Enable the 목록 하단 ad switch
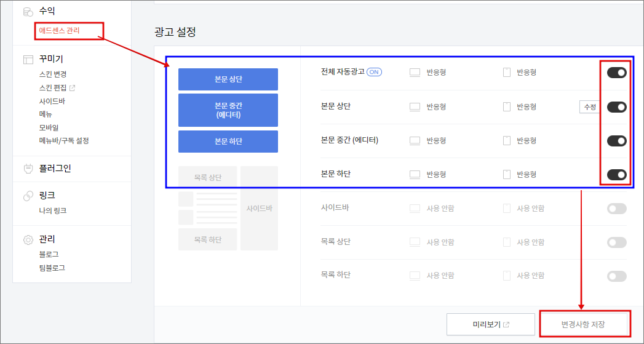The image size is (644, 344). 617,276
